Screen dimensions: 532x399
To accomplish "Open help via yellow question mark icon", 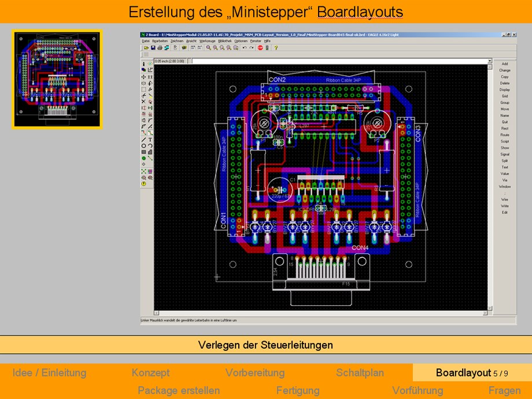I will [276, 48].
